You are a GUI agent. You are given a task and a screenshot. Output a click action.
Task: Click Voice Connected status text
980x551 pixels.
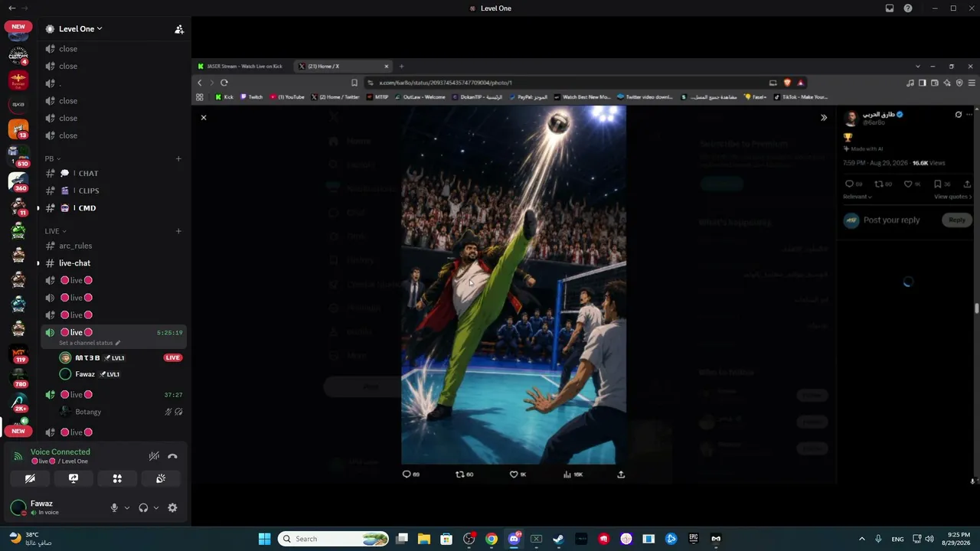point(60,452)
